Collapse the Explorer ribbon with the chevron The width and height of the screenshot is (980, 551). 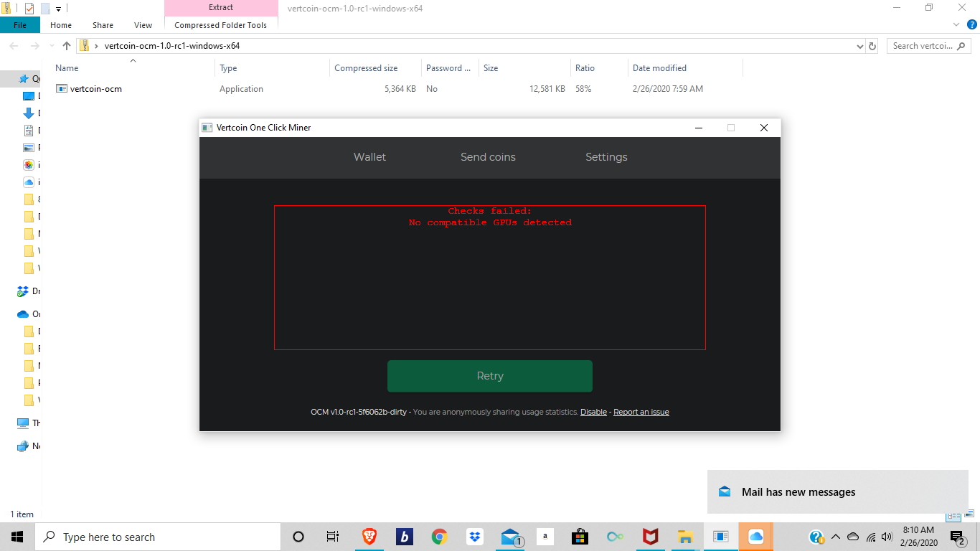[957, 24]
